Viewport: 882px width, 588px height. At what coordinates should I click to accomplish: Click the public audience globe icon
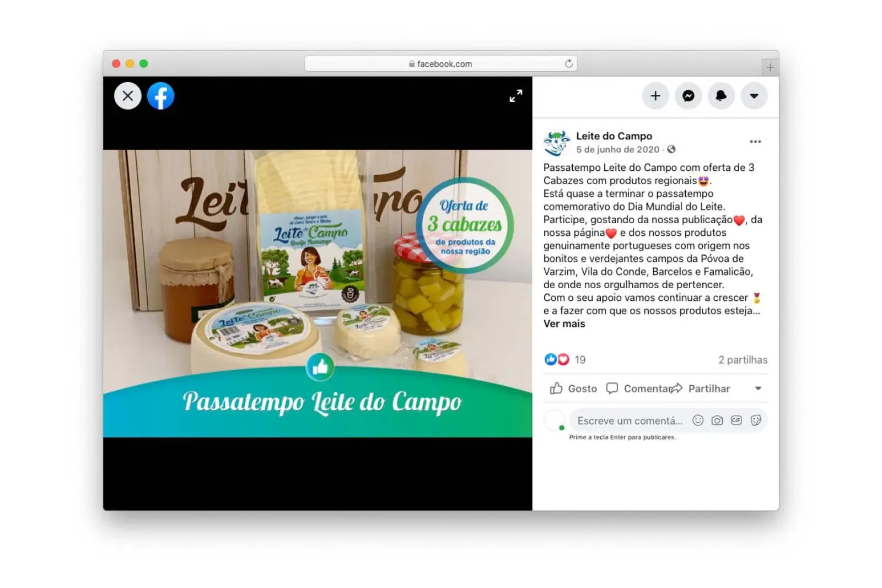pos(671,149)
